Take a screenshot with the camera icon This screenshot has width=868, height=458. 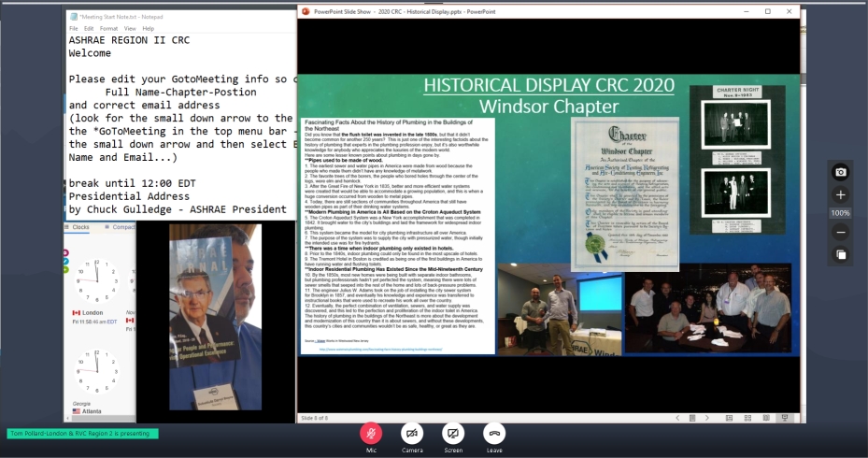[840, 172]
